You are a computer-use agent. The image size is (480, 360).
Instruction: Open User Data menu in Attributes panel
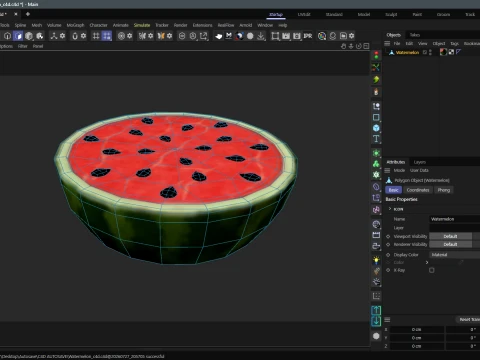pos(419,170)
